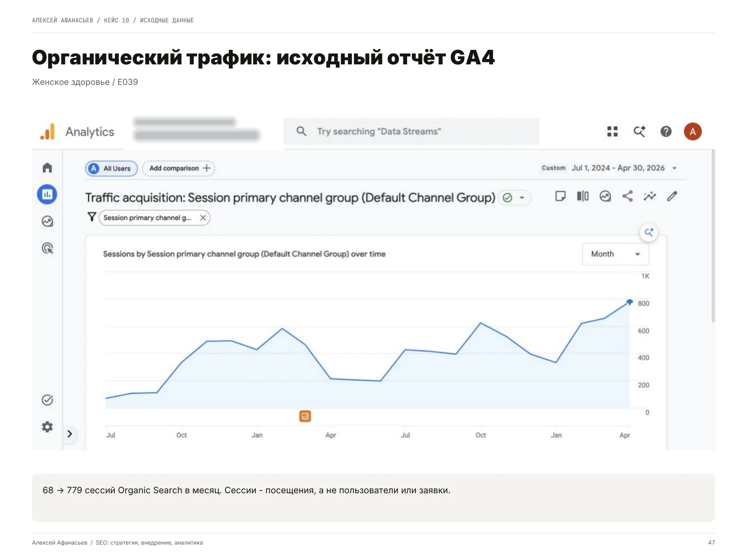
Task: Click Add comparison
Action: click(x=179, y=168)
